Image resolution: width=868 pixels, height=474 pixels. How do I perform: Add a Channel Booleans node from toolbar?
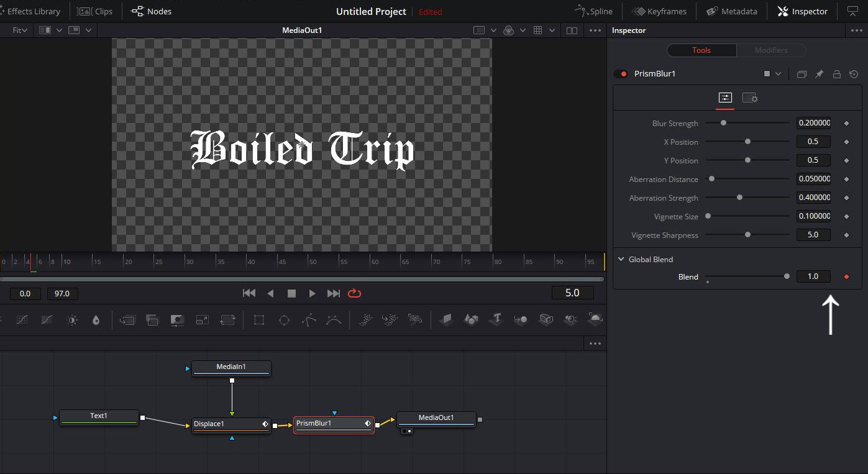point(152,320)
